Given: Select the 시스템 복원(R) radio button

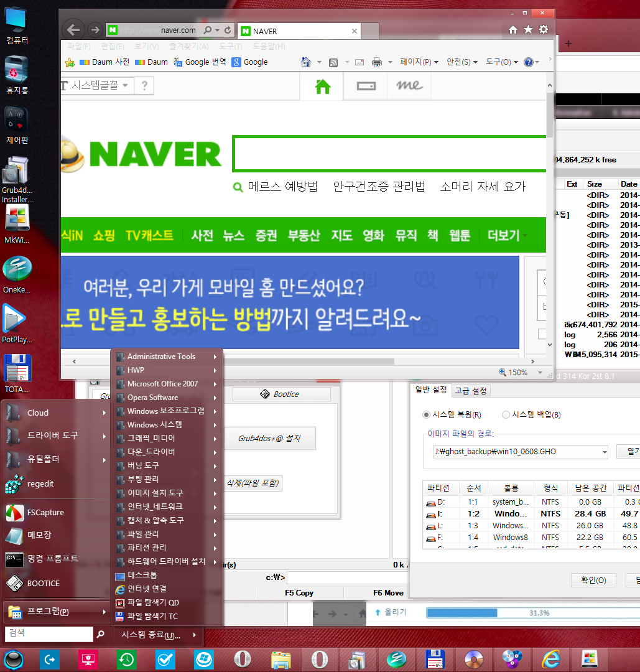Looking at the screenshot, I should click(x=426, y=414).
